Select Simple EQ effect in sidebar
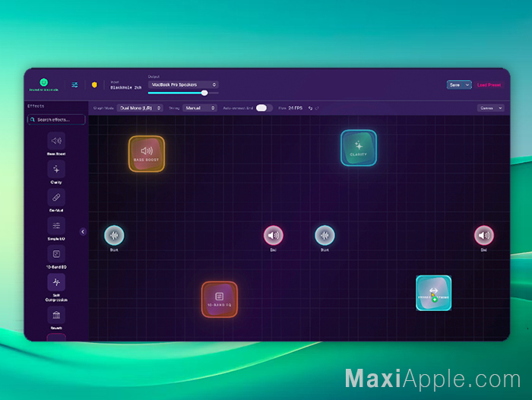 pyautogui.click(x=56, y=229)
